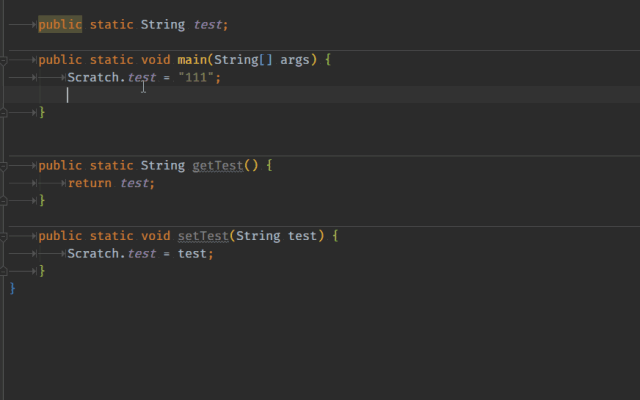
Task: Click the fold end marker at getTest's closing brace
Action: [x=3, y=201]
